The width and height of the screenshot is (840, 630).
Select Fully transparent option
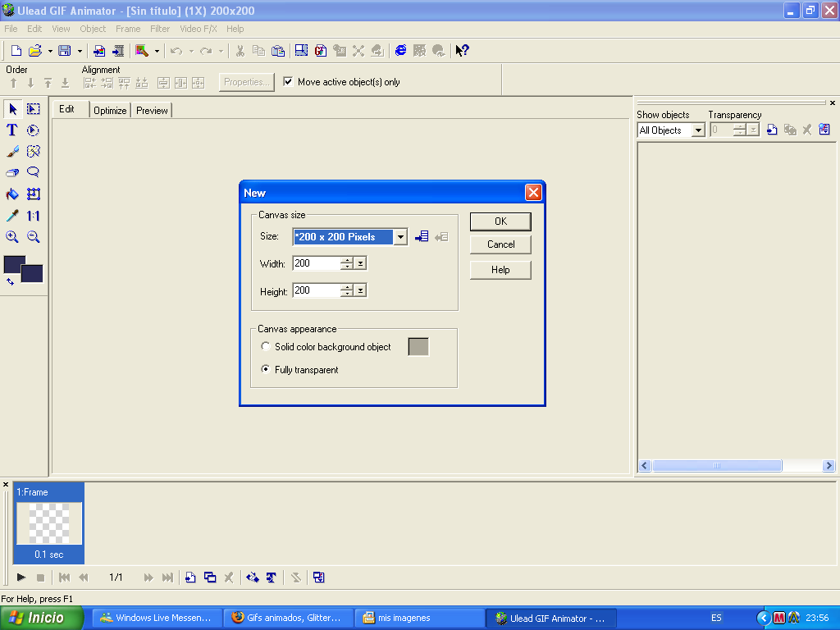click(x=265, y=369)
